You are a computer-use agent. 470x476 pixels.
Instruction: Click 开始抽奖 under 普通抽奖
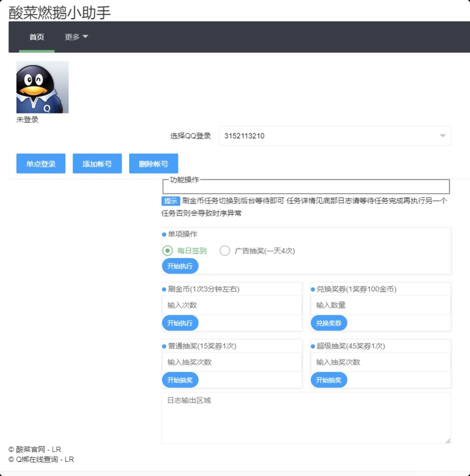point(180,380)
